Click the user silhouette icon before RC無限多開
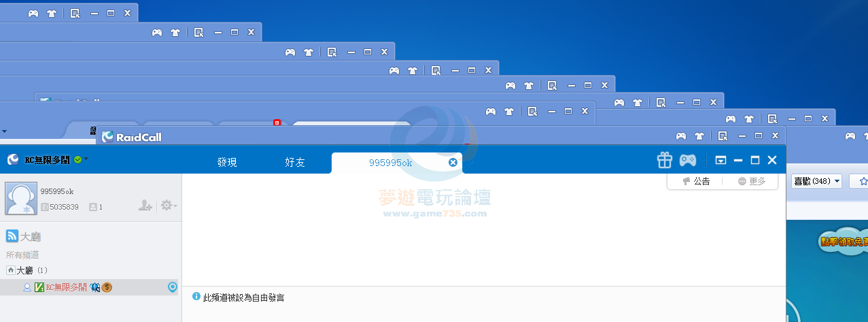 27,287
